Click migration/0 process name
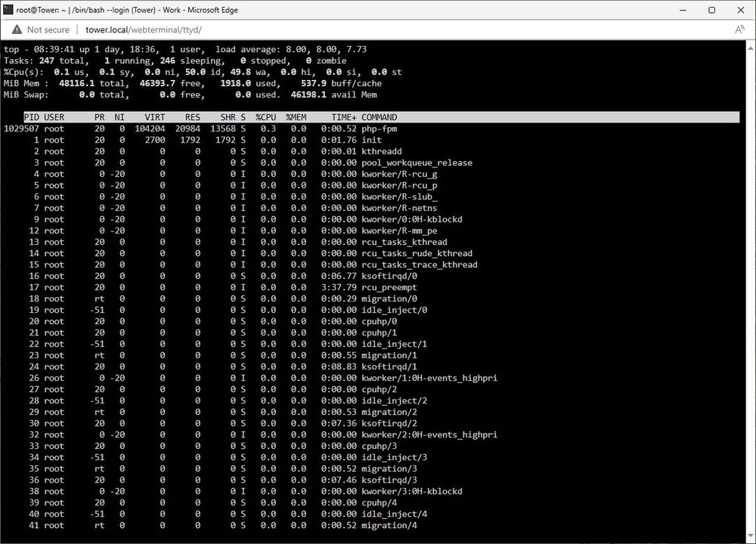The image size is (756, 544). [x=389, y=298]
